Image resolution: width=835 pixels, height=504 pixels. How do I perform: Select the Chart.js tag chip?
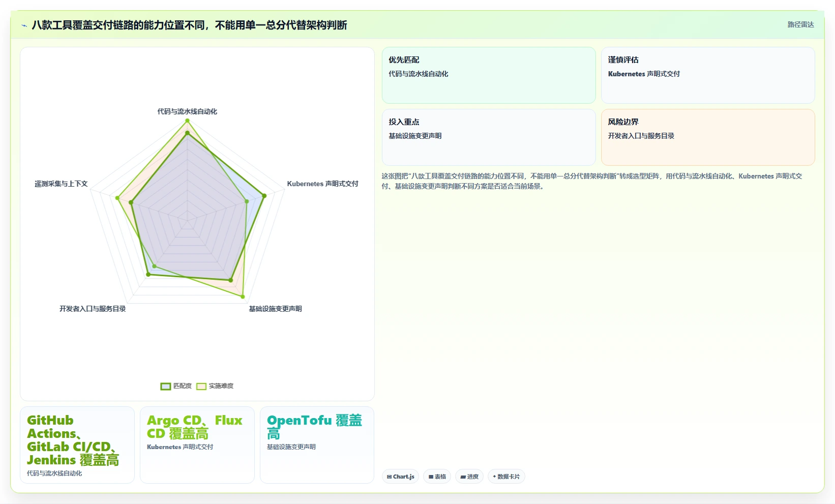(x=400, y=477)
